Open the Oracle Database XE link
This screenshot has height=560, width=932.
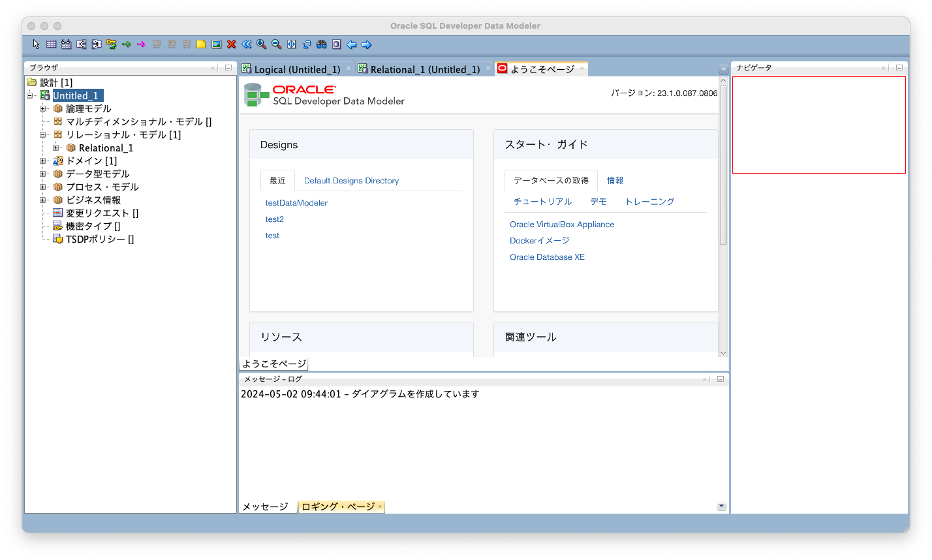point(547,257)
